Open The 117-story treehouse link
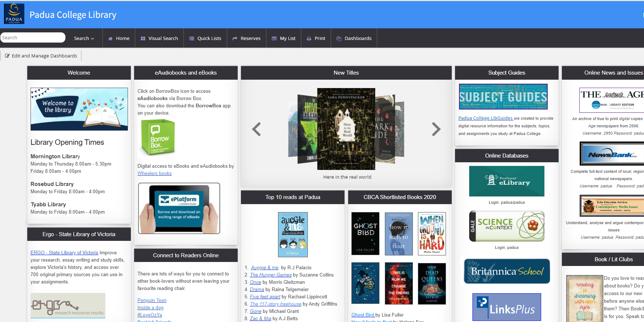 275,304
